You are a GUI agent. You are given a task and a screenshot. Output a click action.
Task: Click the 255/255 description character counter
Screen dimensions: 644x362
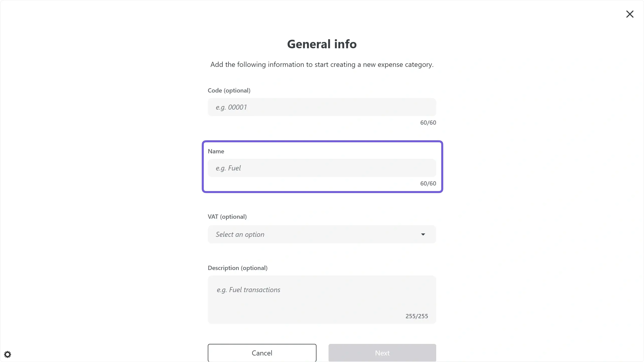pos(417,316)
